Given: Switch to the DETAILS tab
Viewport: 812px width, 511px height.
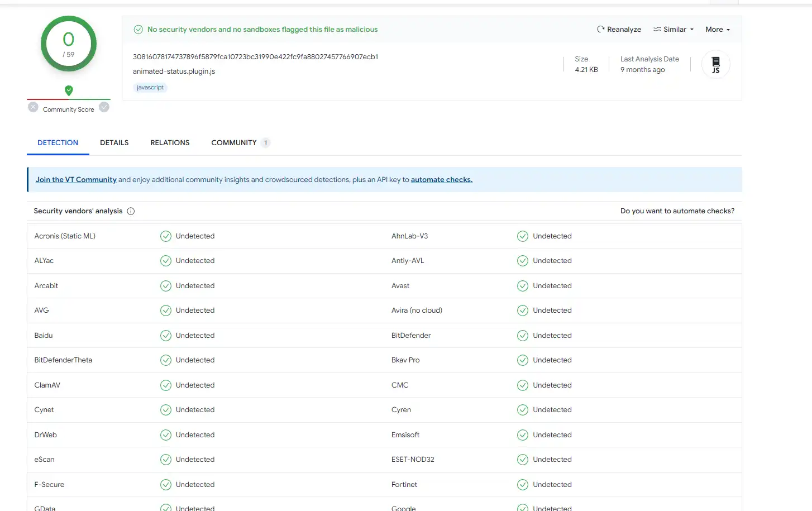Looking at the screenshot, I should point(114,143).
